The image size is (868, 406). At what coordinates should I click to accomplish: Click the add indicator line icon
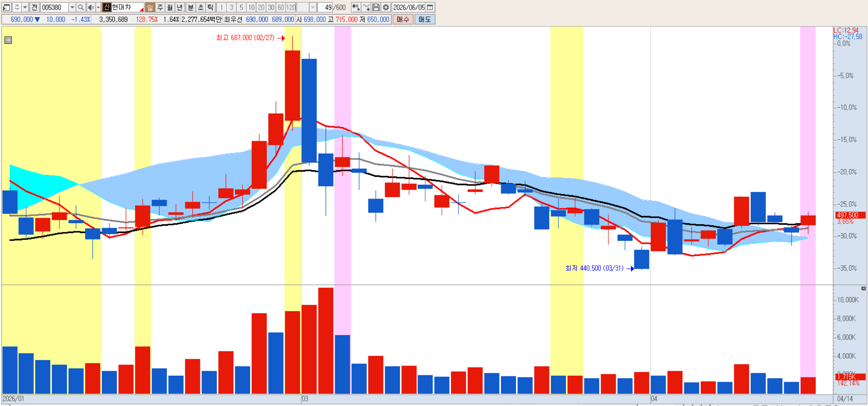(366, 7)
